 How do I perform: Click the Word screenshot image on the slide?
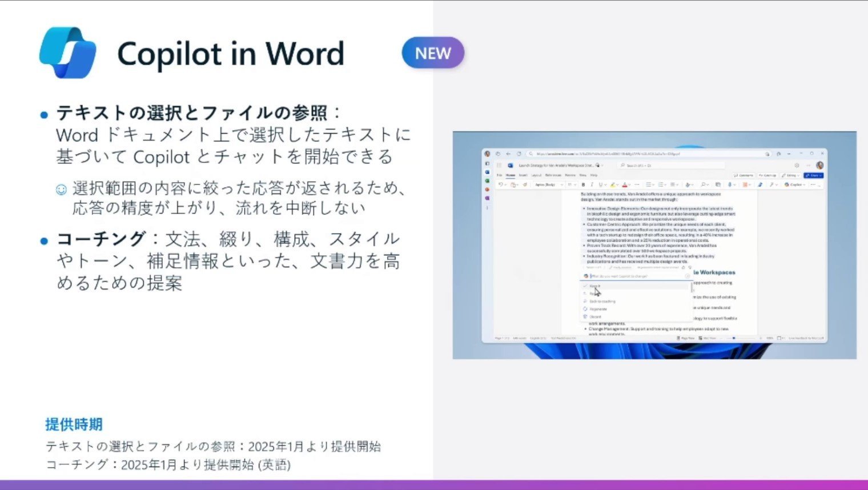(654, 245)
